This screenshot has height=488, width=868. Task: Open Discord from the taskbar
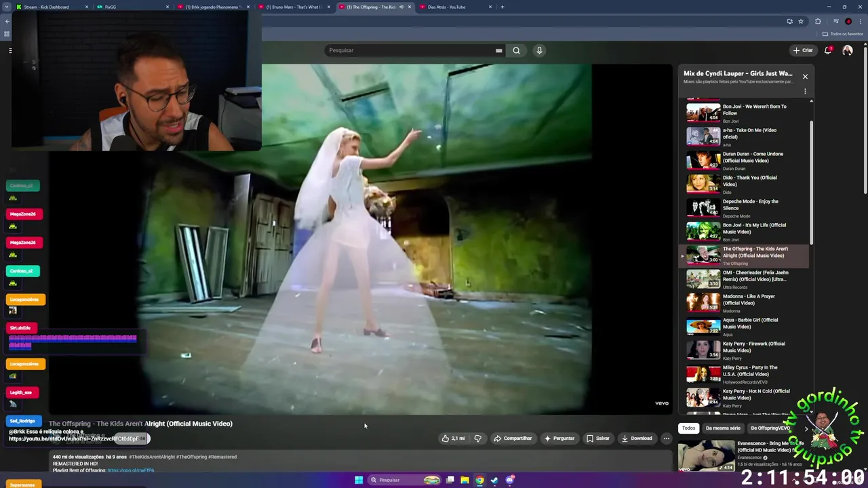[509, 480]
